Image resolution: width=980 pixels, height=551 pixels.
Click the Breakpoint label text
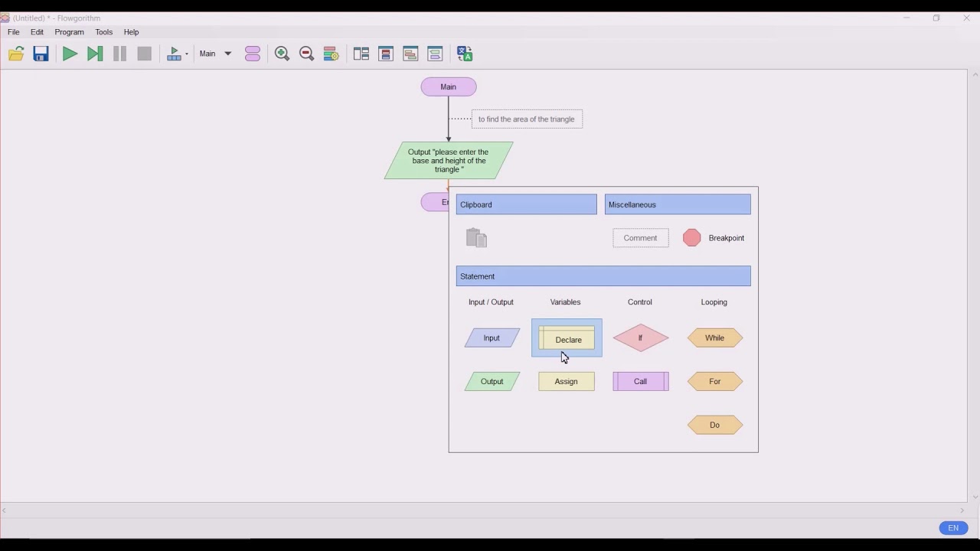[727, 238]
